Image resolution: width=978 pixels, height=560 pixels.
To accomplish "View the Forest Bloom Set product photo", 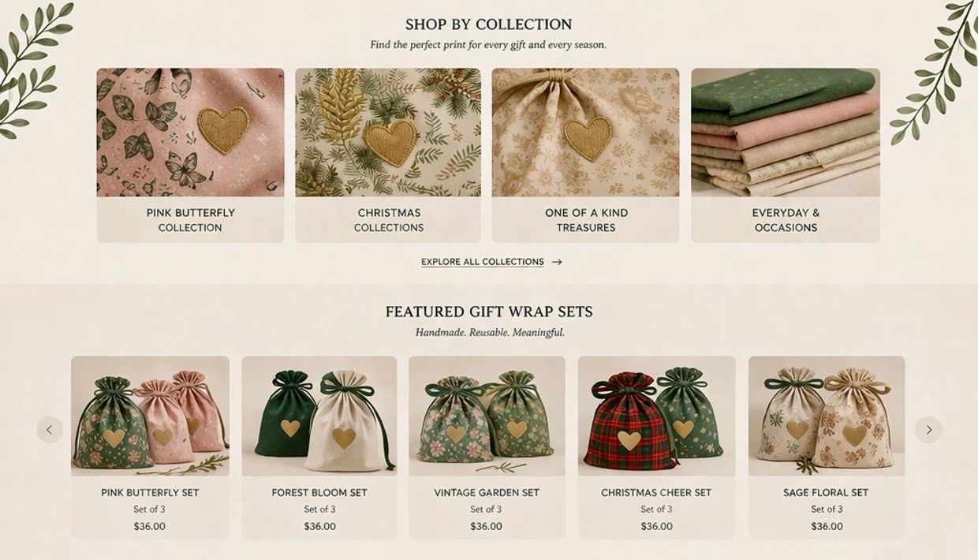I will coord(319,416).
